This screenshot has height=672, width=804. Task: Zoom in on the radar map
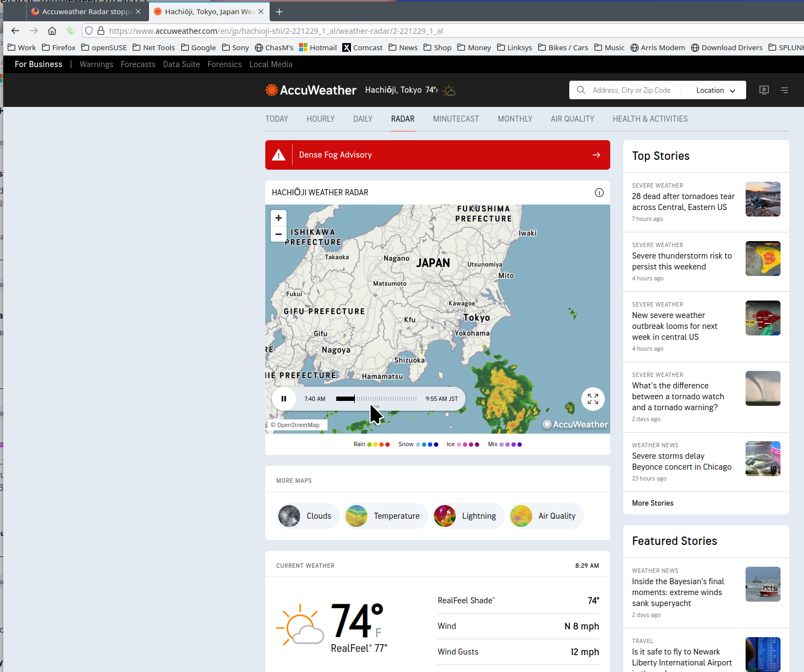coord(278,218)
